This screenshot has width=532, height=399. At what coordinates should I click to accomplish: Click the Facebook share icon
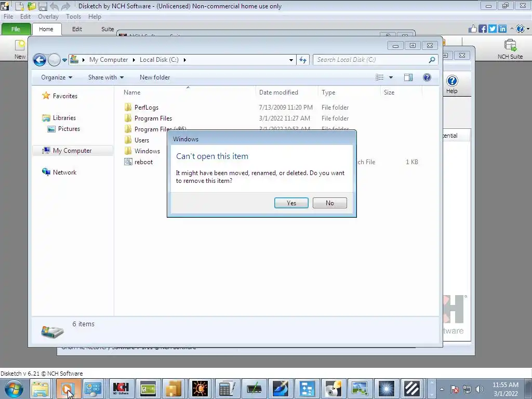[483, 29]
